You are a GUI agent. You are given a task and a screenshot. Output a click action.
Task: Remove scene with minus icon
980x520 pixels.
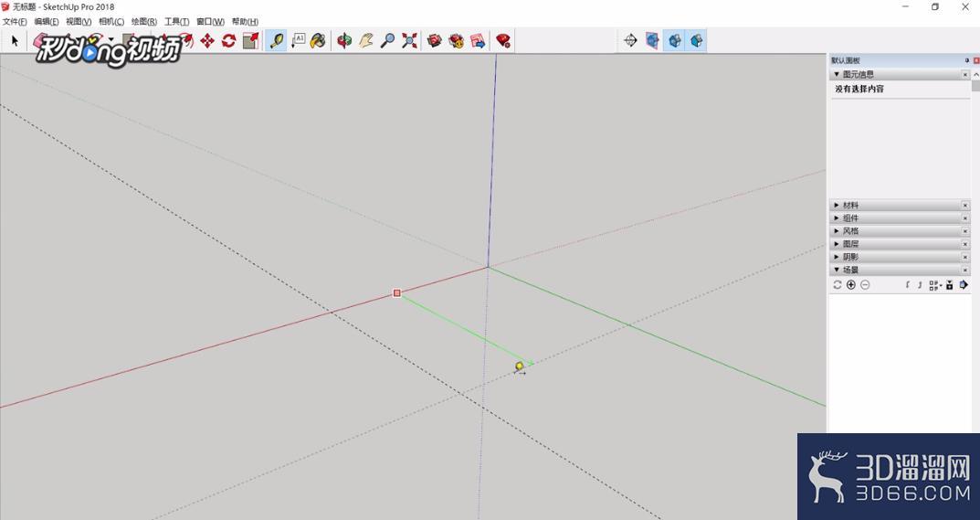(x=865, y=285)
